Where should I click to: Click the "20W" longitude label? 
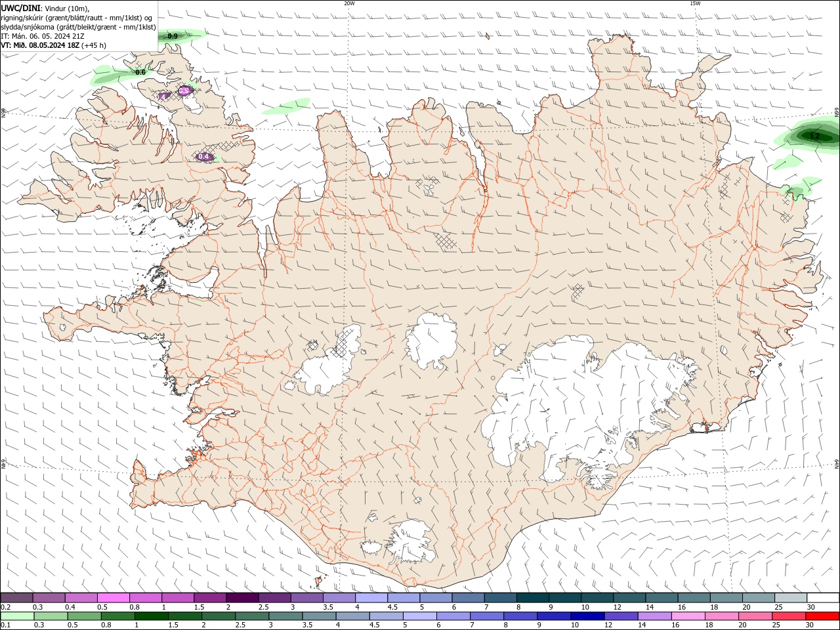[349, 3]
